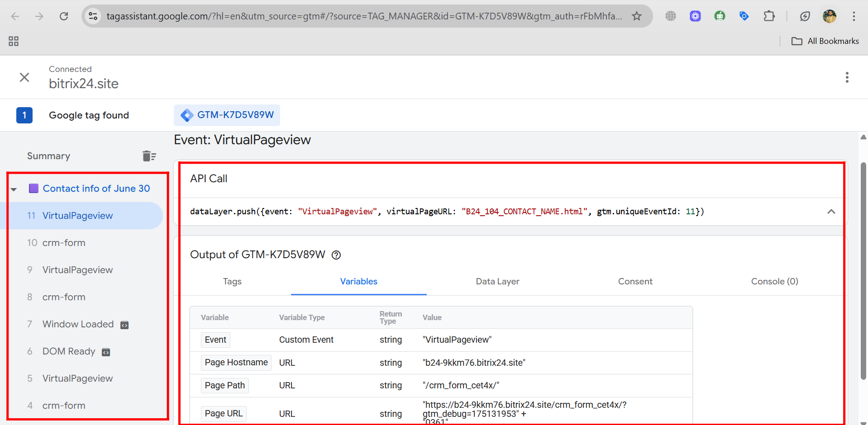
Task: Click the number 1 tag count badge
Action: [24, 115]
